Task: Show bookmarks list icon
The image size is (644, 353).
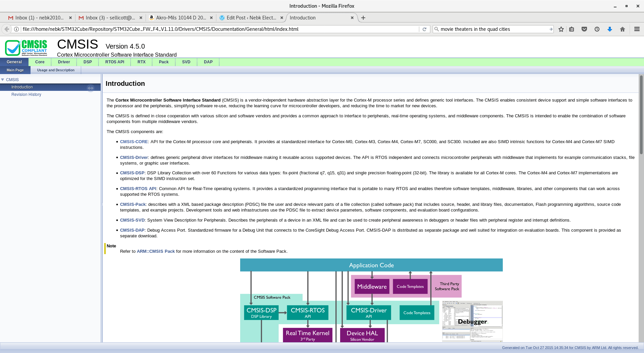Action: (x=572, y=29)
